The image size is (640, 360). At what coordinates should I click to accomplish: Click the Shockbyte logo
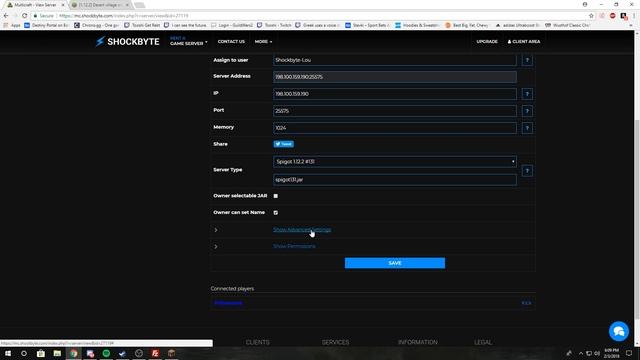pyautogui.click(x=127, y=42)
